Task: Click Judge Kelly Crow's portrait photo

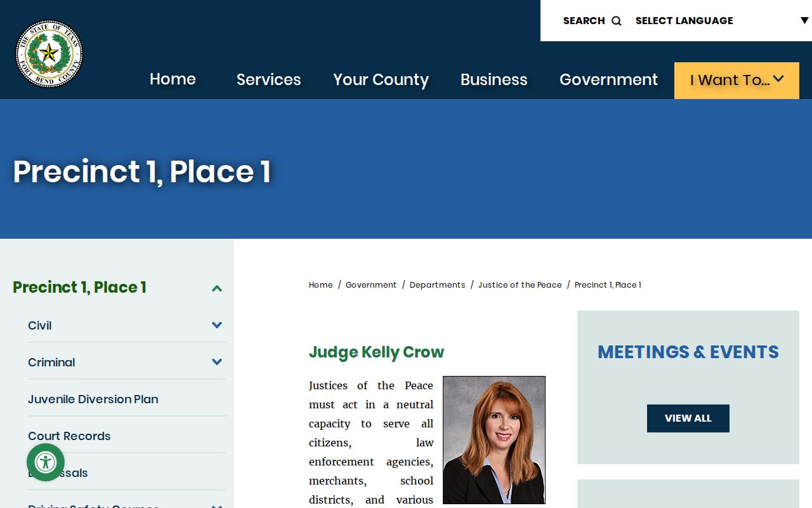Action: click(494, 440)
